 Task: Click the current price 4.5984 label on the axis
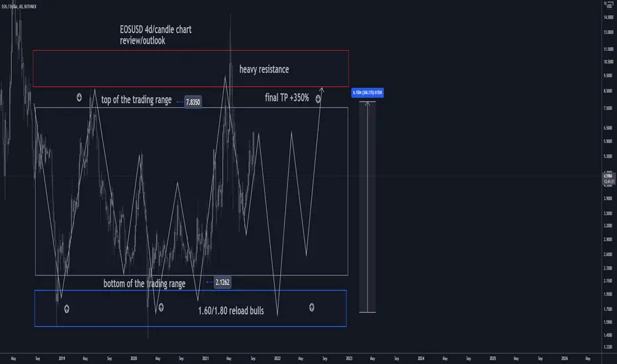point(608,176)
